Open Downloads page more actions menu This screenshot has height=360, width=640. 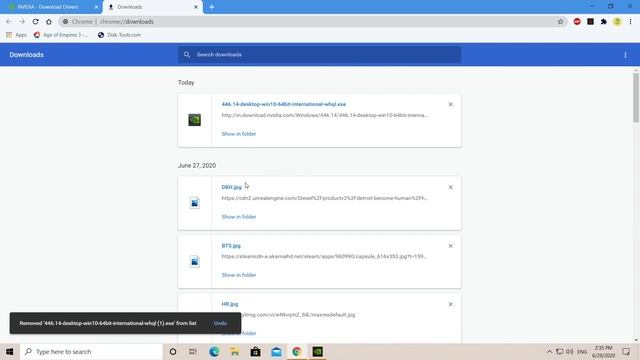coord(625,55)
